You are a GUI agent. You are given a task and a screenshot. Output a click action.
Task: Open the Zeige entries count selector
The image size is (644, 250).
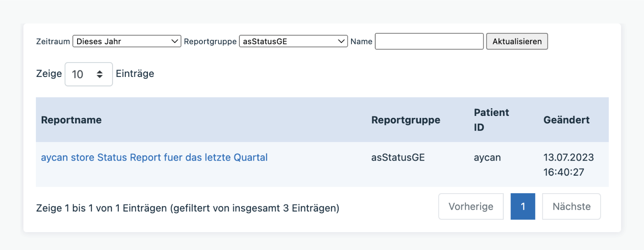pos(89,74)
